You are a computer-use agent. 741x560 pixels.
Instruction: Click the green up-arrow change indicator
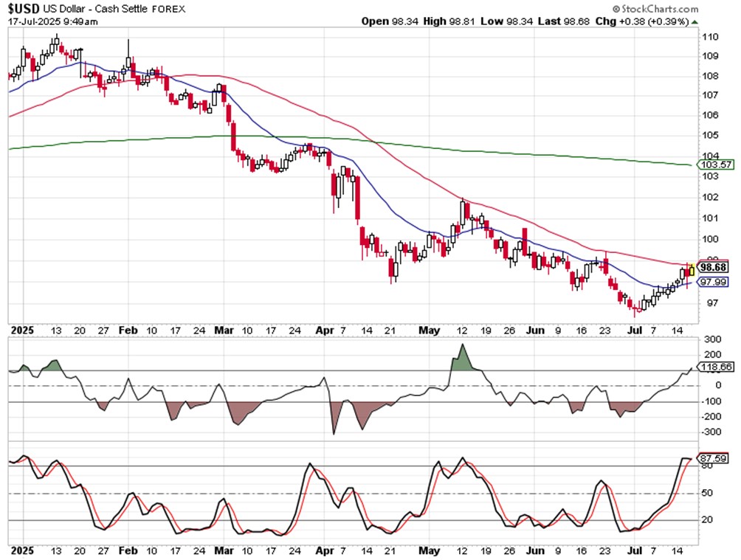pyautogui.click(x=695, y=21)
